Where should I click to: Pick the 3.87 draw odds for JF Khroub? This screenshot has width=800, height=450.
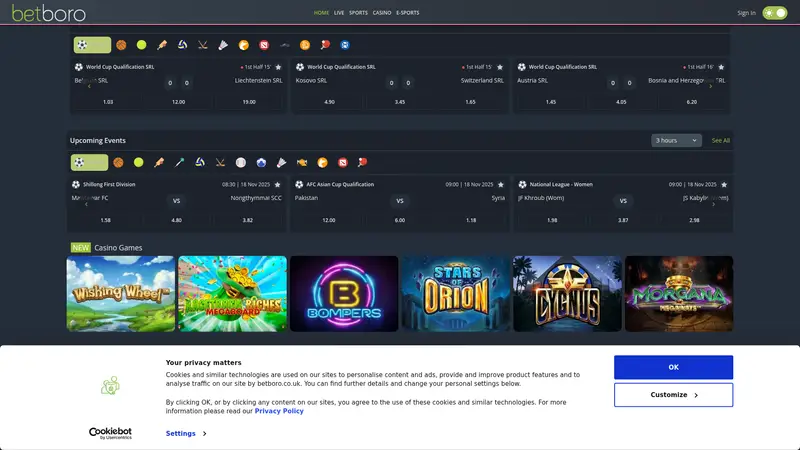pyautogui.click(x=623, y=220)
